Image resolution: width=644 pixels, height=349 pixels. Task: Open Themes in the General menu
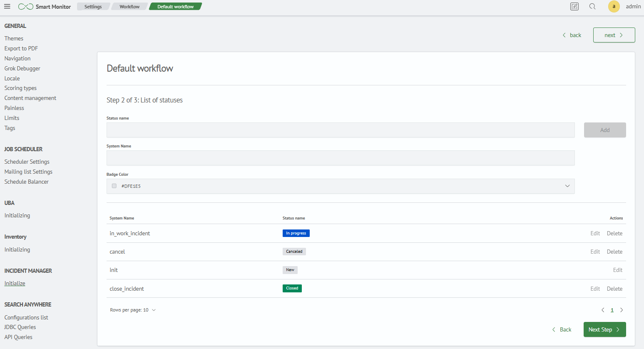pos(14,38)
